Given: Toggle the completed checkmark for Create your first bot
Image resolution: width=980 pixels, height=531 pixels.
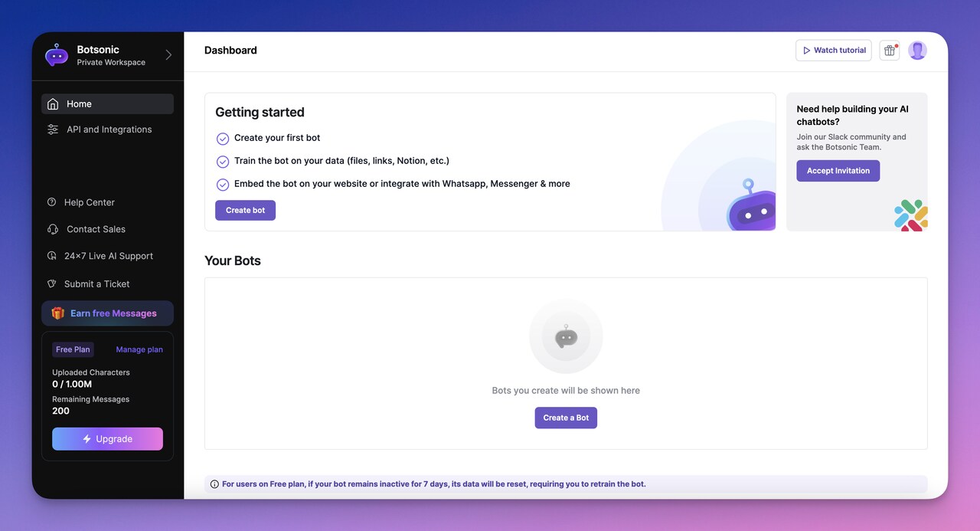Looking at the screenshot, I should click(223, 139).
